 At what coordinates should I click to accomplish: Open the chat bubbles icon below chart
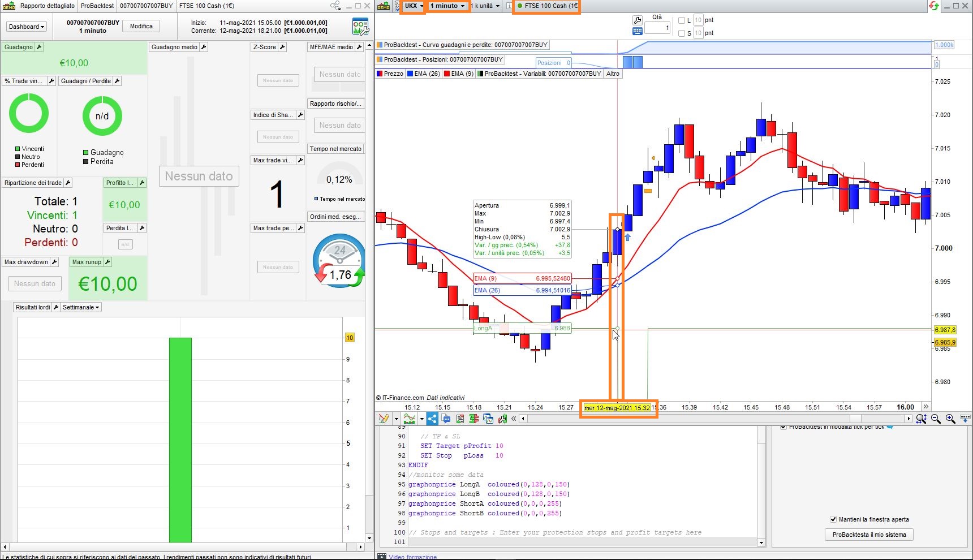(446, 419)
